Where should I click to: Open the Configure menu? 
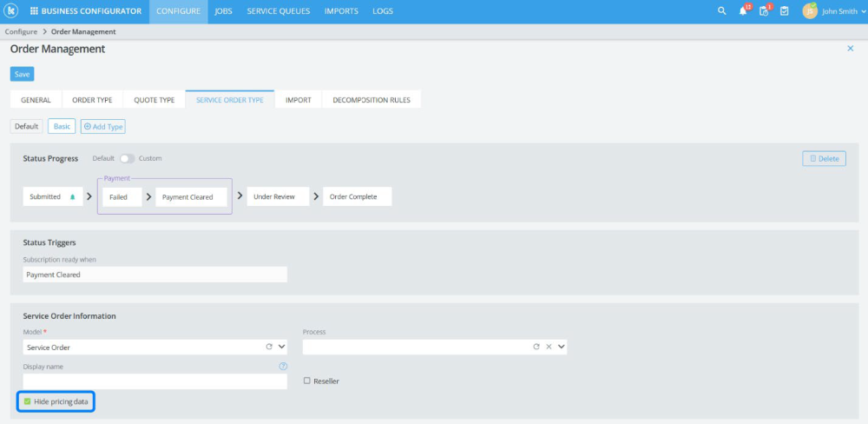click(178, 11)
